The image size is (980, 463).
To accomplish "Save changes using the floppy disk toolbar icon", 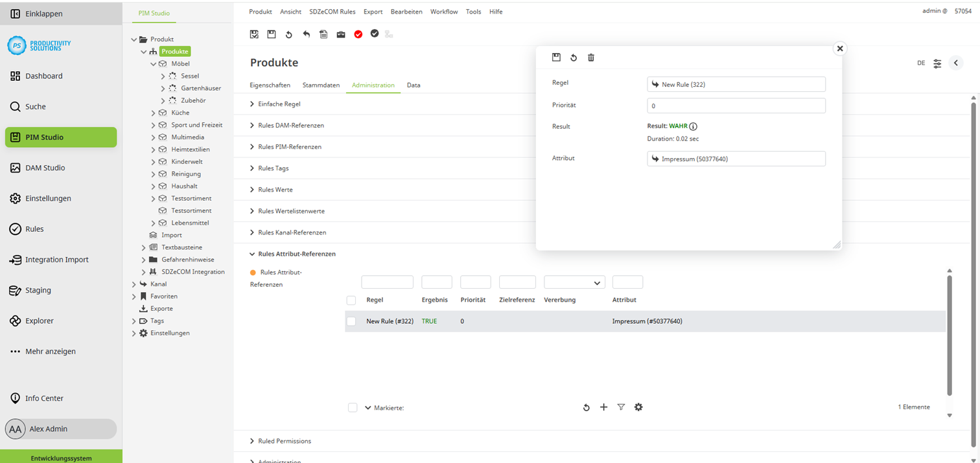I will tap(271, 34).
